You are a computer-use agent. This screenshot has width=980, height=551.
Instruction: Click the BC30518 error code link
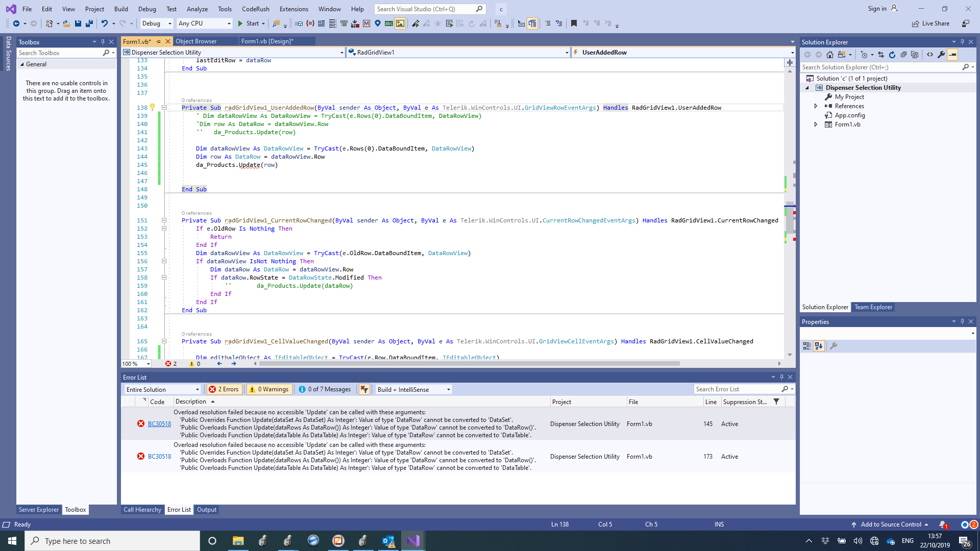coord(159,424)
